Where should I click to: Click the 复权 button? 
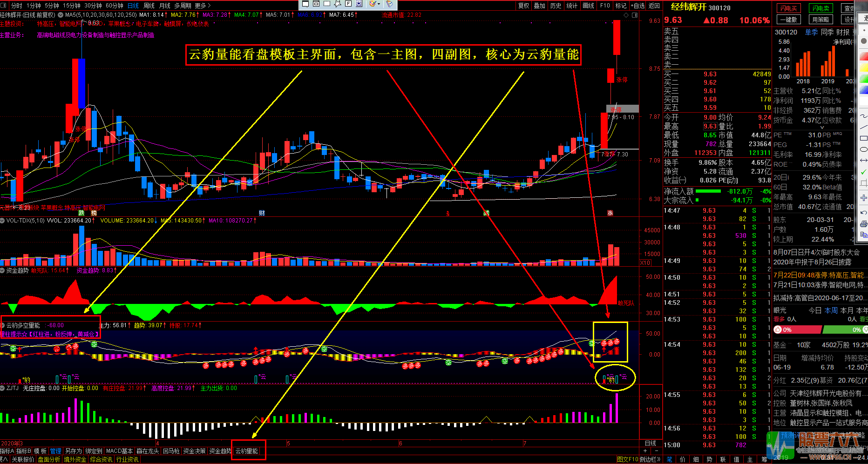tap(524, 6)
